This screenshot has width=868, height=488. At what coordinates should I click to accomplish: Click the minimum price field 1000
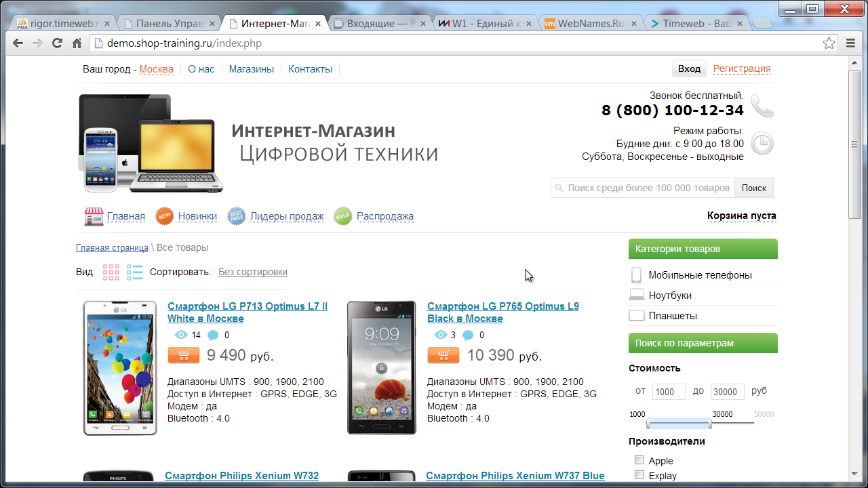(x=669, y=392)
